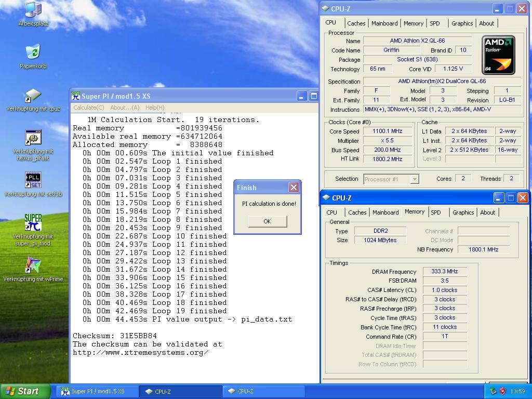Screen dimensions: 532x399
Task: Click OK in the Finish dialog
Action: pyautogui.click(x=268, y=221)
